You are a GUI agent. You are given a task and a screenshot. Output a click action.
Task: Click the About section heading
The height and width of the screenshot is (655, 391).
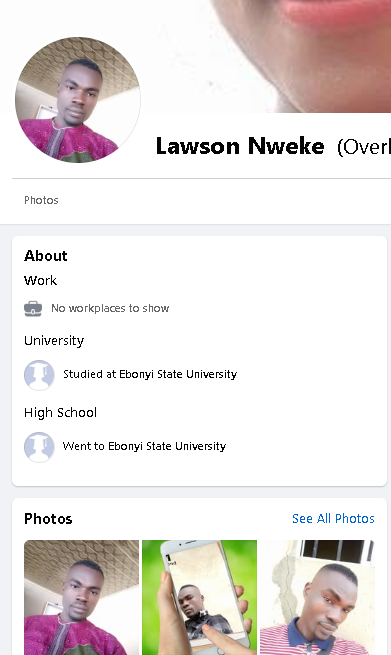[x=46, y=256]
